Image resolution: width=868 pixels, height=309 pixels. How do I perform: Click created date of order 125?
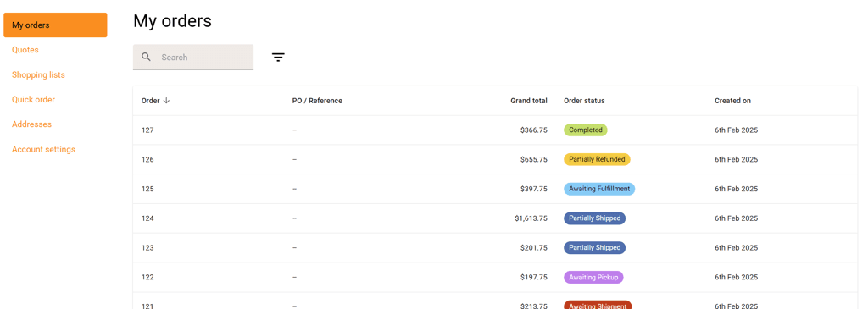click(x=736, y=189)
